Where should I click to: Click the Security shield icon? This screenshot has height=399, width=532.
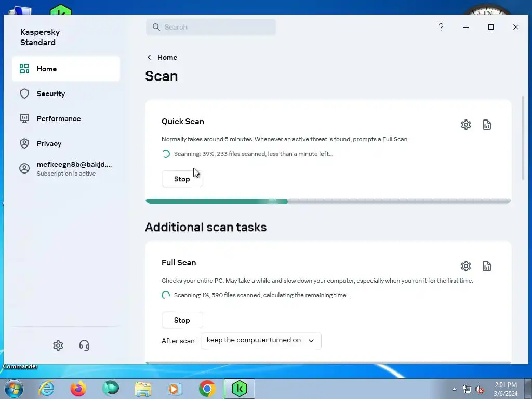(24, 94)
